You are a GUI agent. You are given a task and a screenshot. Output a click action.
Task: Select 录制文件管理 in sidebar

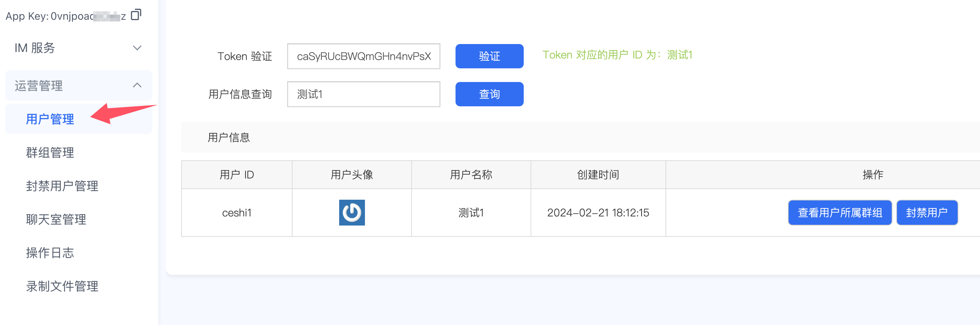[x=62, y=286]
